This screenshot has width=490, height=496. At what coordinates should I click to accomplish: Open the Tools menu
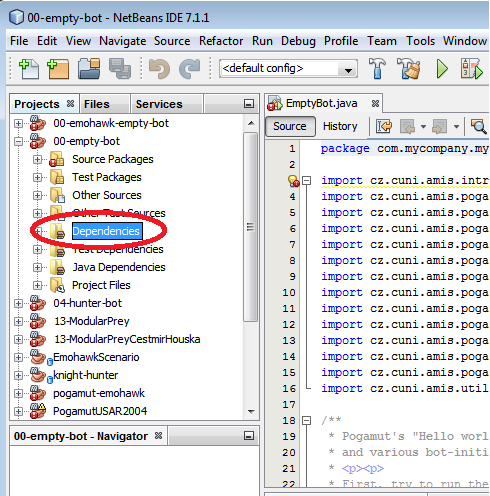pos(420,41)
